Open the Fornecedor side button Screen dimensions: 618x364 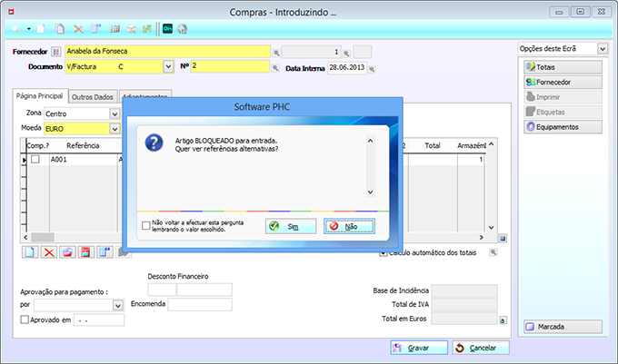click(x=563, y=83)
